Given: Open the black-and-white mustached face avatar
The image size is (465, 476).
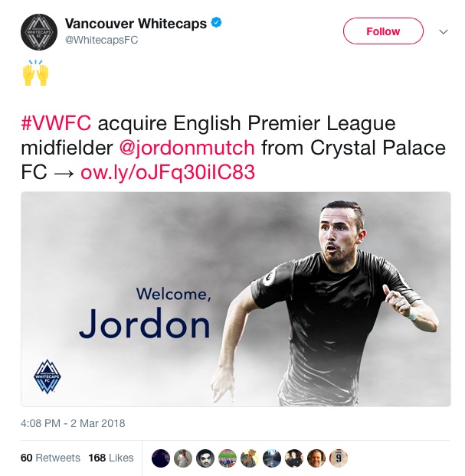Looking at the screenshot, I should click(205, 458).
